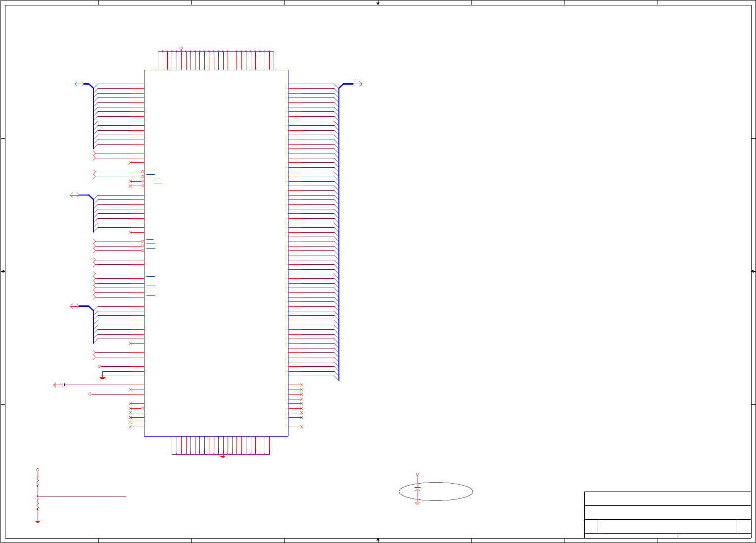Select the ellipse annotation around the capacitor
This screenshot has height=543, width=756.
click(x=436, y=492)
